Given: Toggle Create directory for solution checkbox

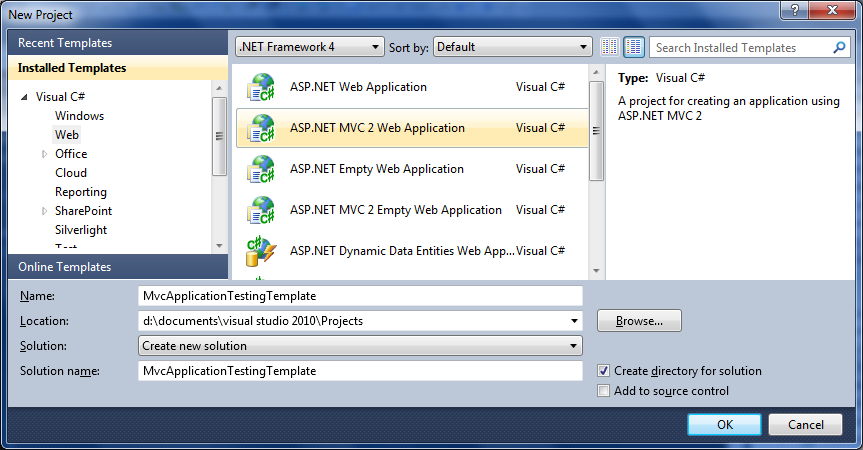Looking at the screenshot, I should pyautogui.click(x=604, y=371).
